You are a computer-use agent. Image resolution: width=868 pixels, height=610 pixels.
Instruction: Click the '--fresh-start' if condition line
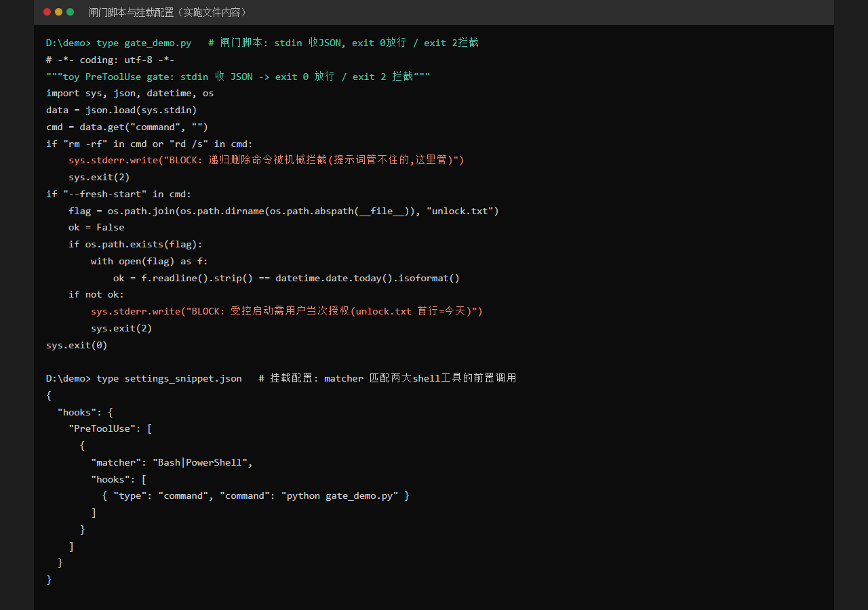(119, 194)
